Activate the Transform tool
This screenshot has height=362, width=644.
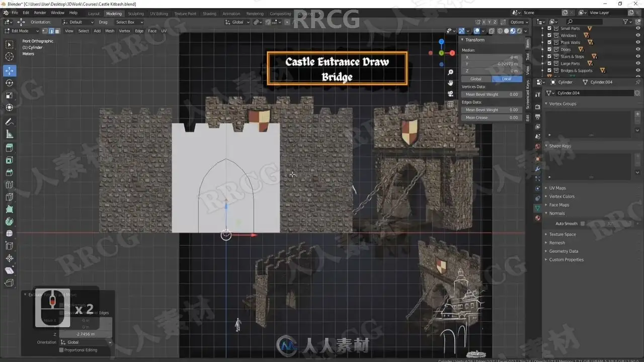10,108
